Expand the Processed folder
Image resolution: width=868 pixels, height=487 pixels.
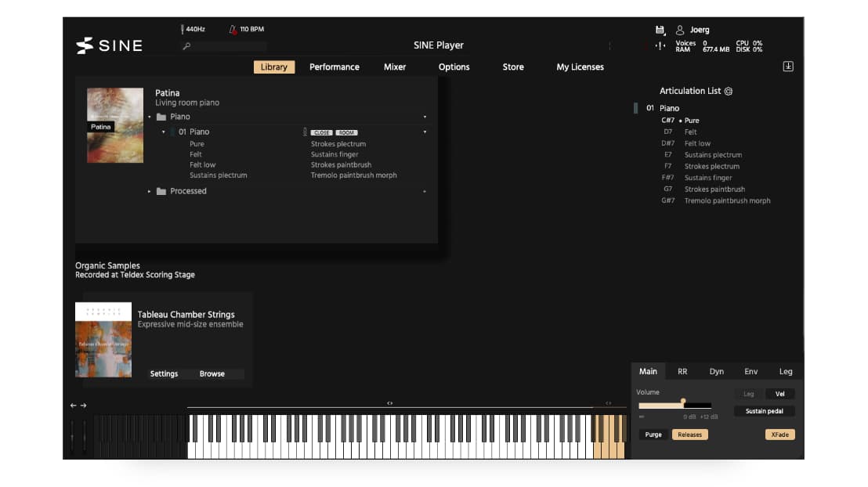[x=149, y=191]
